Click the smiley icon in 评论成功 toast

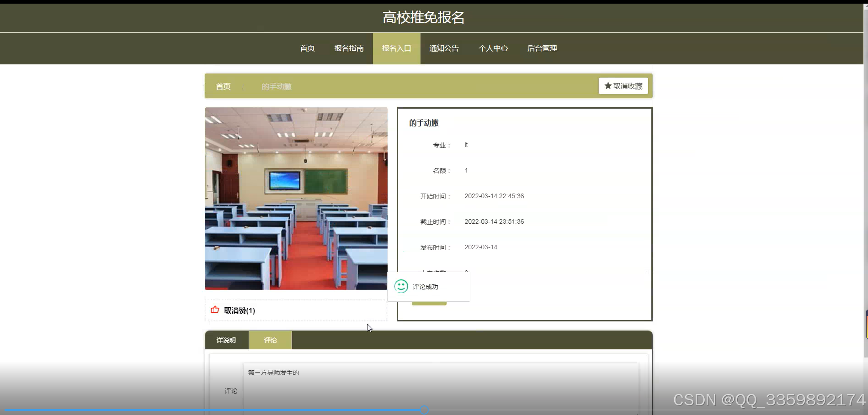(401, 286)
